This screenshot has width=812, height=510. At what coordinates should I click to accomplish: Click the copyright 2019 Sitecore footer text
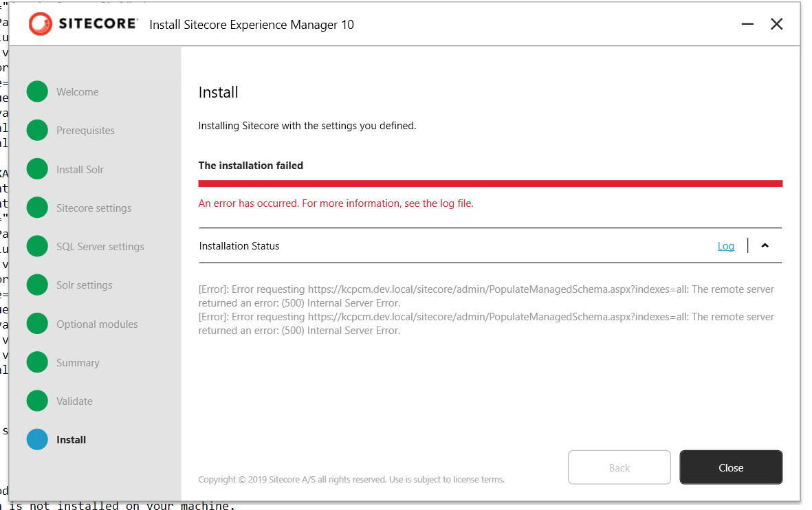351,480
